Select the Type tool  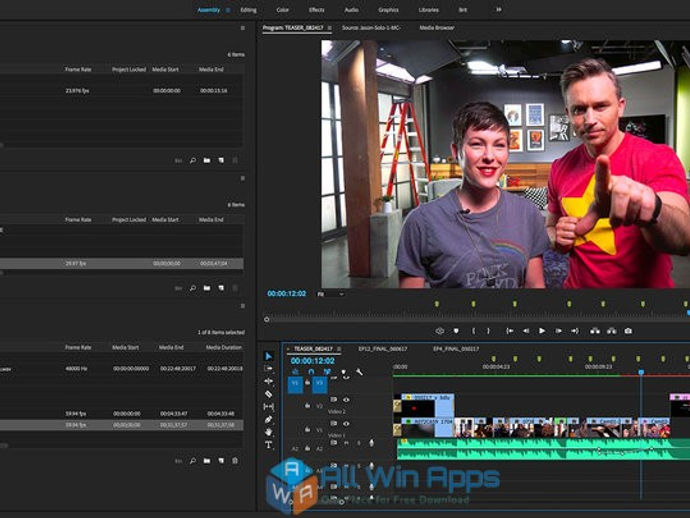[268, 445]
